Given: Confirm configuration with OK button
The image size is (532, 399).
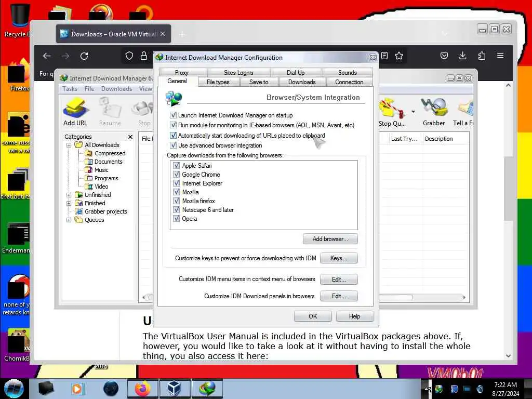Looking at the screenshot, I should tap(313, 316).
